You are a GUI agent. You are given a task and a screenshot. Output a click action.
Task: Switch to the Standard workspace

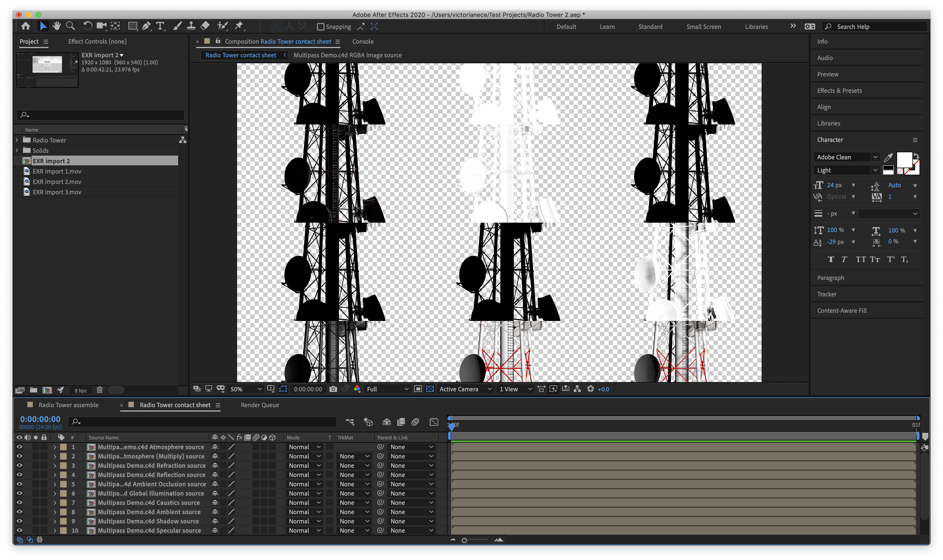click(x=650, y=27)
